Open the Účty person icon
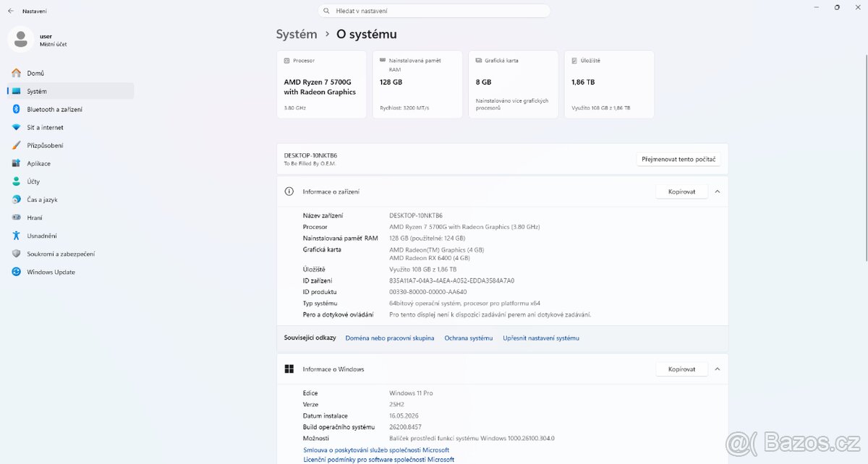 click(16, 181)
